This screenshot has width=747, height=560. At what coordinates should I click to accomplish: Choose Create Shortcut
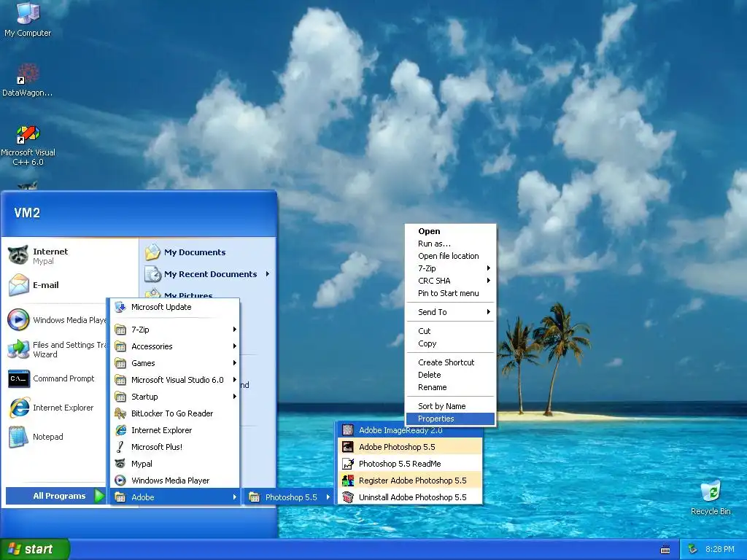tap(450, 362)
